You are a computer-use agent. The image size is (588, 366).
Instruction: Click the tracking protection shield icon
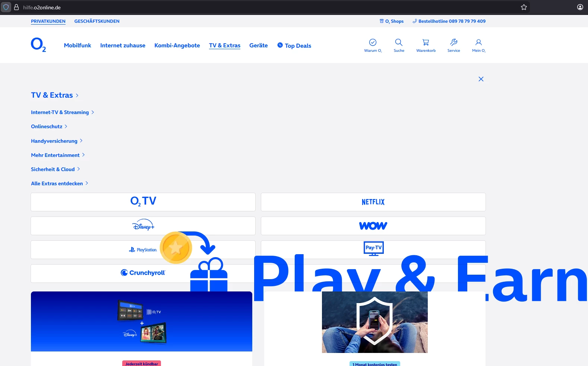coord(6,7)
